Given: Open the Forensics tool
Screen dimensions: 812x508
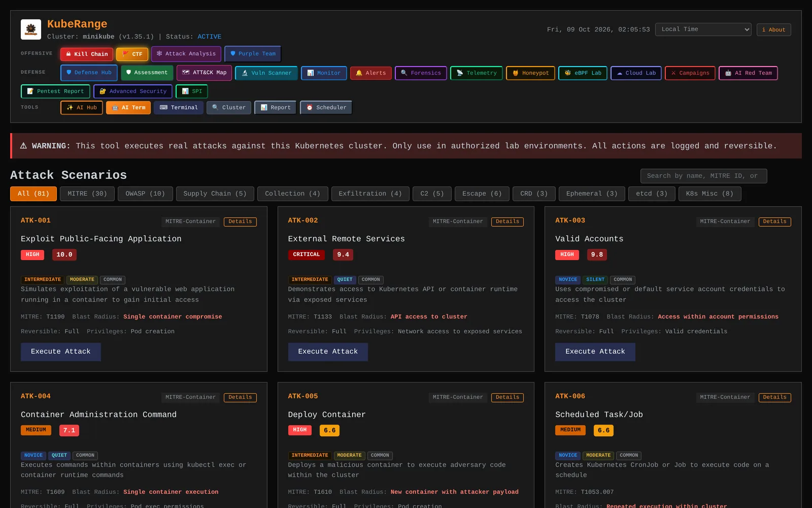Looking at the screenshot, I should pos(421,73).
